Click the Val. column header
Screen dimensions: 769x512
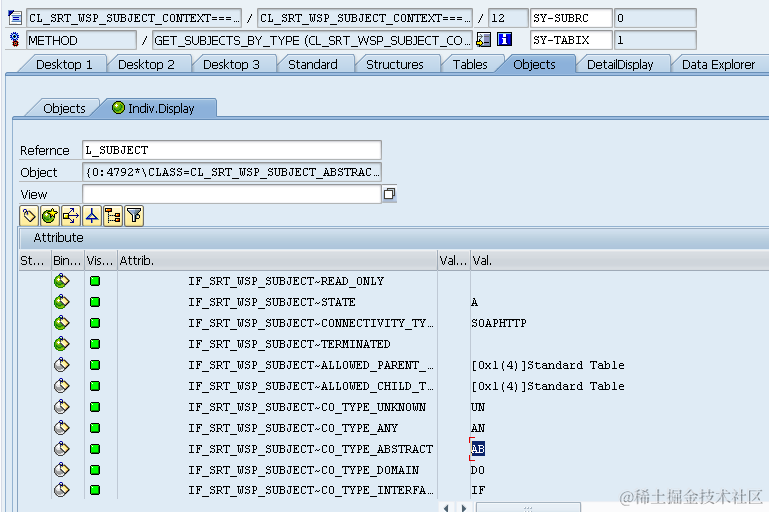coord(620,260)
